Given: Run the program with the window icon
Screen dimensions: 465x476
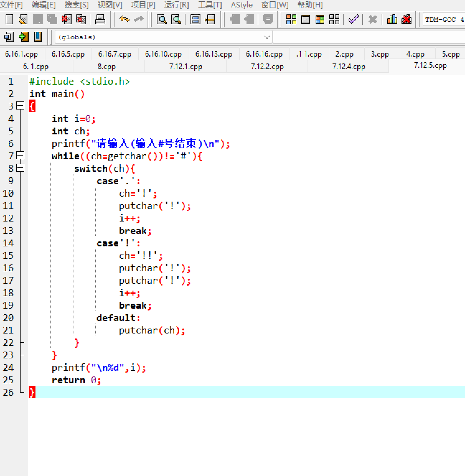Looking at the screenshot, I should point(306,19).
